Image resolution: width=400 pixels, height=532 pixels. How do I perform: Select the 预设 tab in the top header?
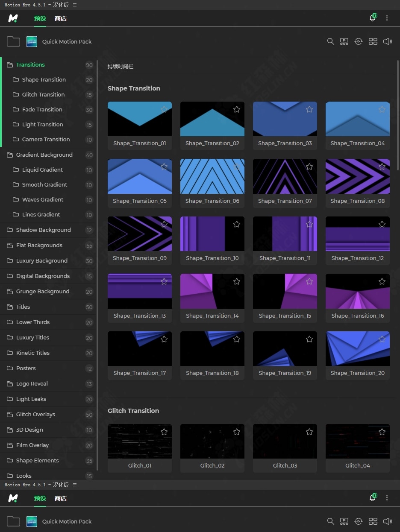(x=40, y=19)
